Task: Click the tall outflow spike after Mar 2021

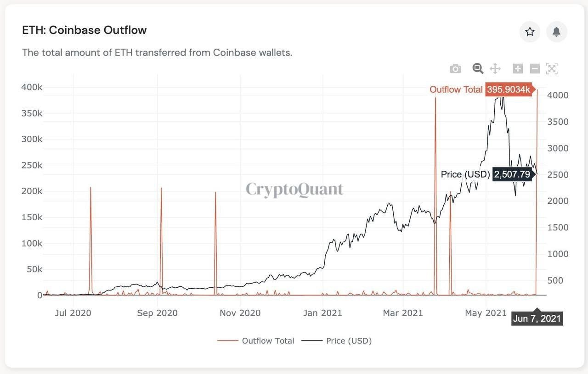Action: click(435, 196)
